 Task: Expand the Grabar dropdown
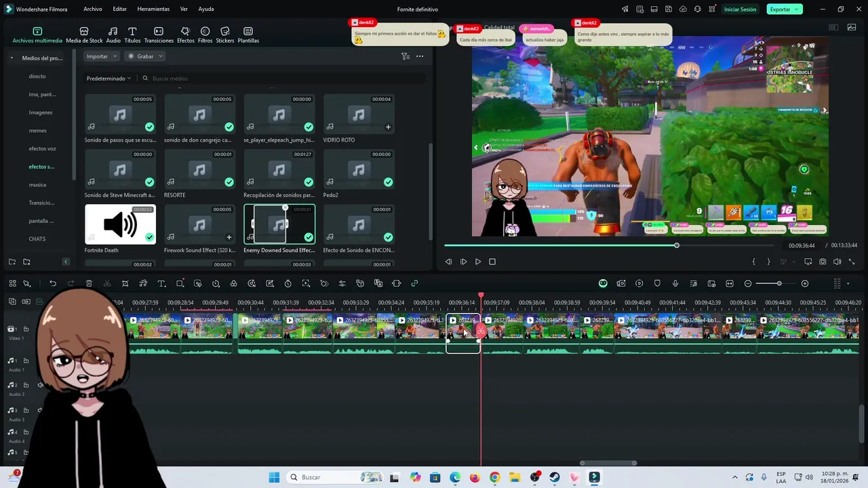click(145, 56)
